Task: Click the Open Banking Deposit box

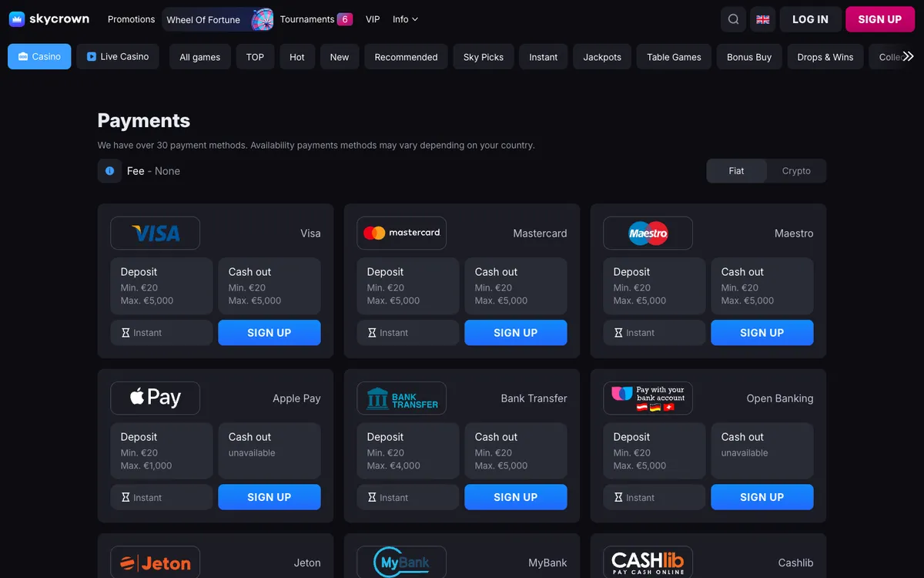Action: [654, 451]
